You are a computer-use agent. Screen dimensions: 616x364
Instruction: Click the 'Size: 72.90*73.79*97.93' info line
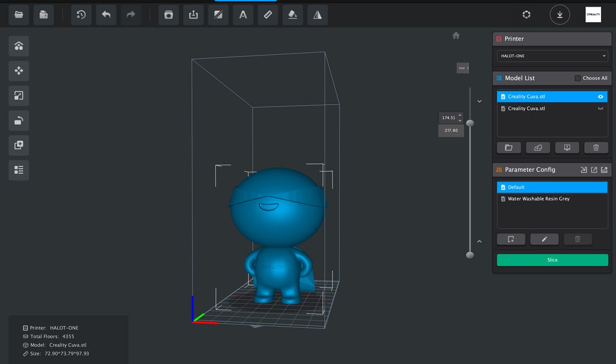[56, 354]
